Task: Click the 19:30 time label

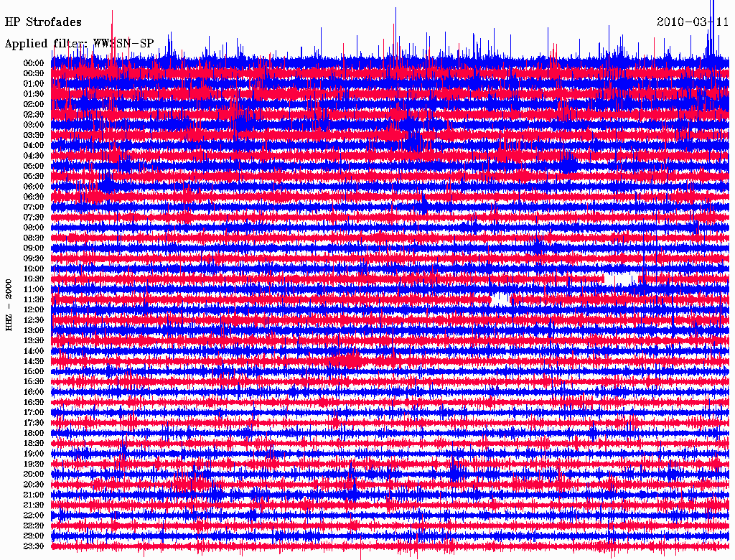Action: (34, 465)
